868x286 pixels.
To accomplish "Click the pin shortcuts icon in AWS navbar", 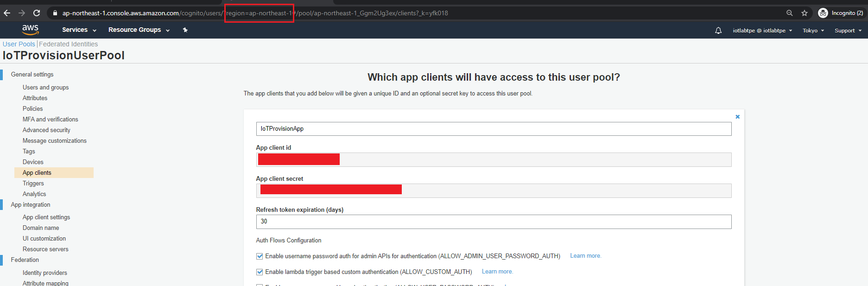I will click(185, 30).
